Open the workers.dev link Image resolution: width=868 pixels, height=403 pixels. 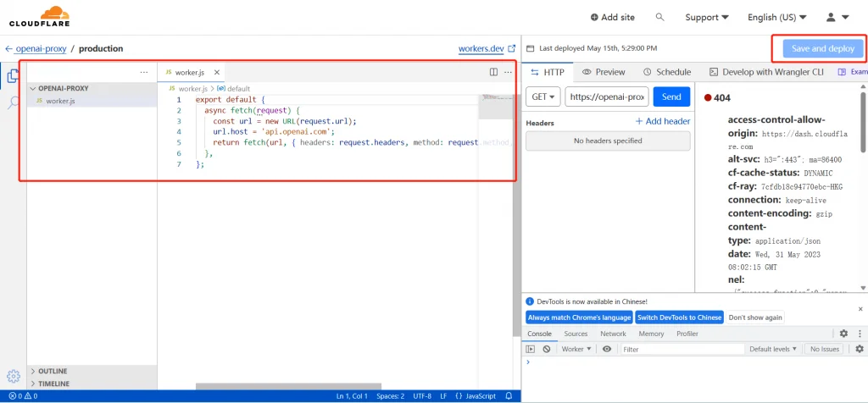(x=481, y=48)
